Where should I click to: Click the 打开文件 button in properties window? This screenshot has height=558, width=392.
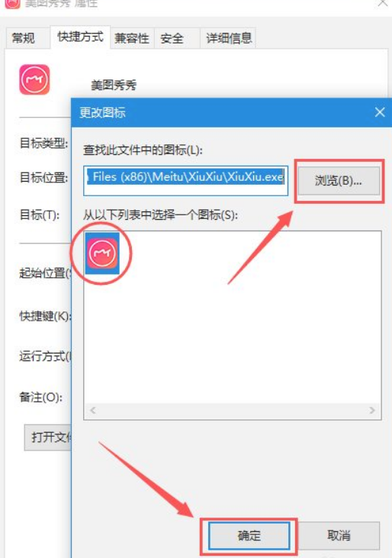click(x=48, y=437)
